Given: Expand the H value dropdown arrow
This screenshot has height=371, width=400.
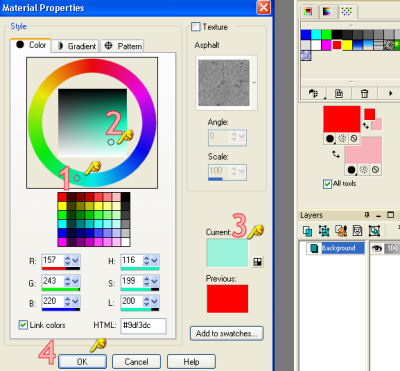Looking at the screenshot, I should (x=155, y=260).
